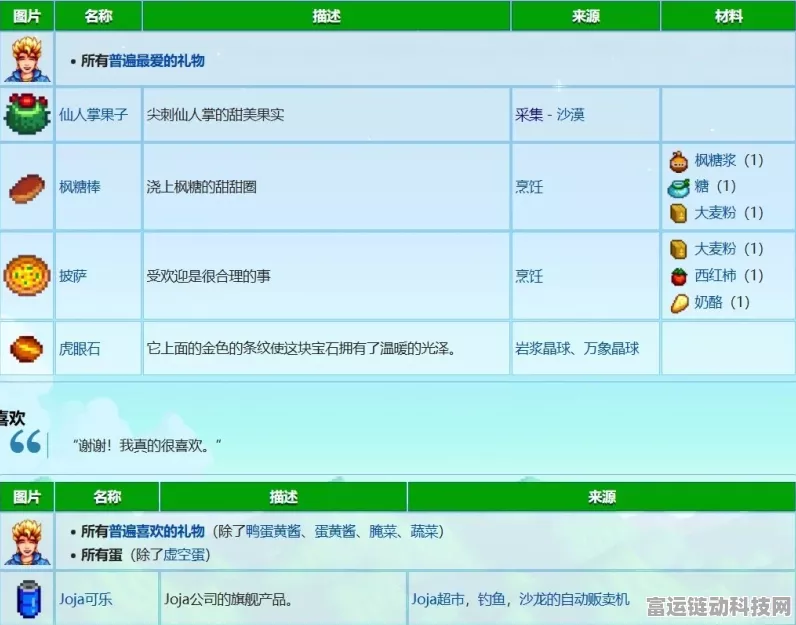
Task: Click description text 受欢迎是很合理的事
Action: (x=208, y=276)
